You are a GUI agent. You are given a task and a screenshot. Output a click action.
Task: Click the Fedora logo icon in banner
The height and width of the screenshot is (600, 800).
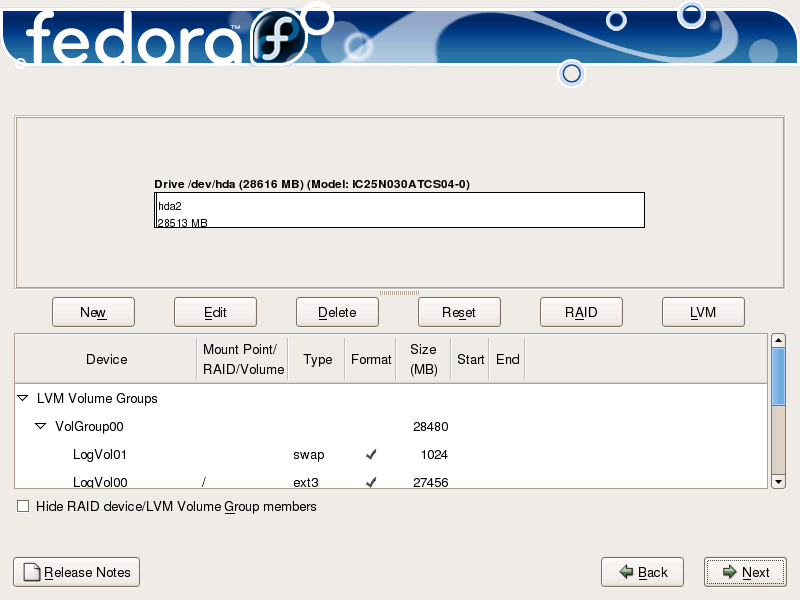coord(279,37)
